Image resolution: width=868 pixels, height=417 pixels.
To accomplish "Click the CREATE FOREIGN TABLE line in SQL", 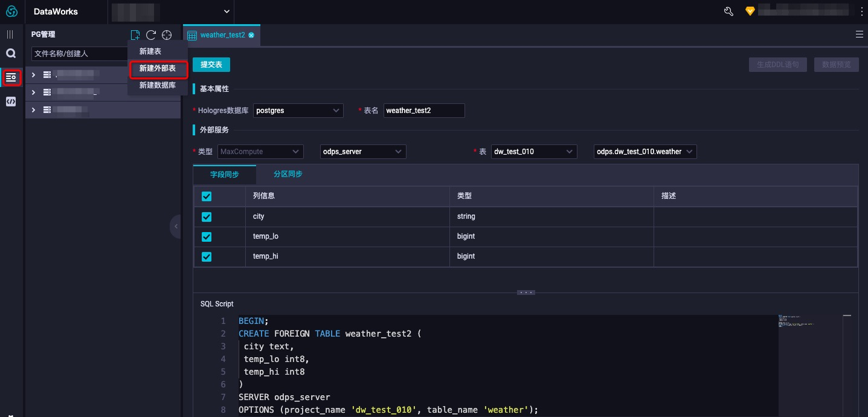I will coord(329,334).
